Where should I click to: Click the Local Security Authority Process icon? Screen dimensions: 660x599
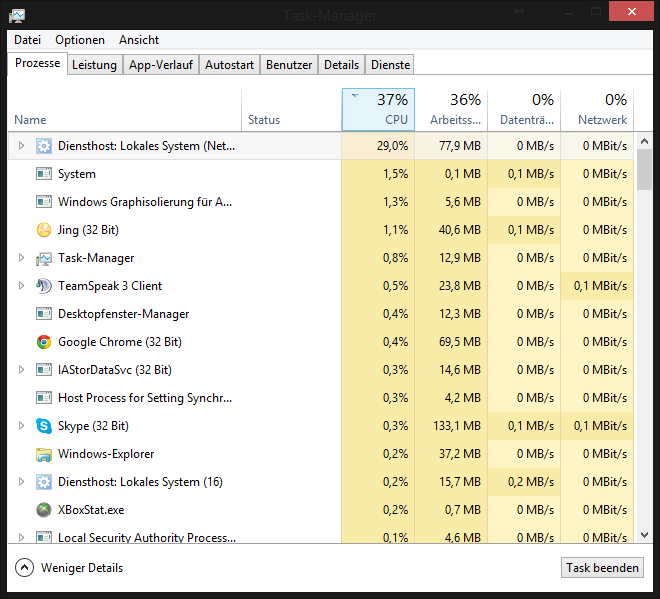pyautogui.click(x=44, y=537)
